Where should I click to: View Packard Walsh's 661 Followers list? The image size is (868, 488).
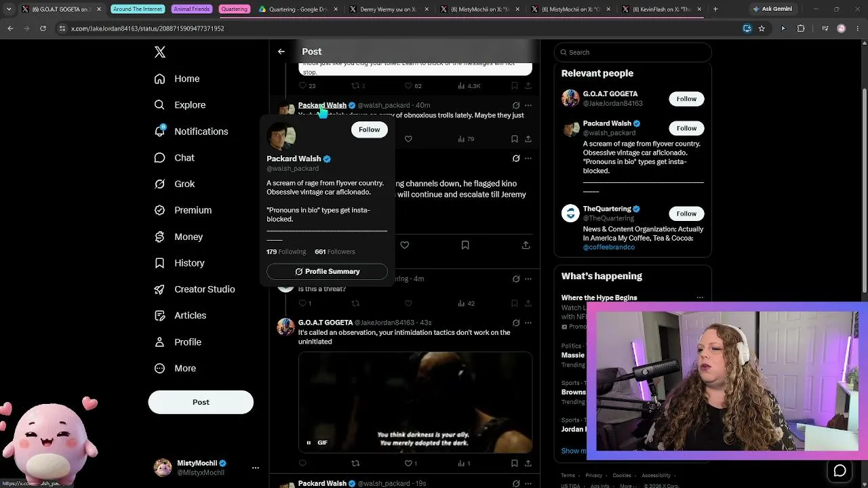[335, 252]
